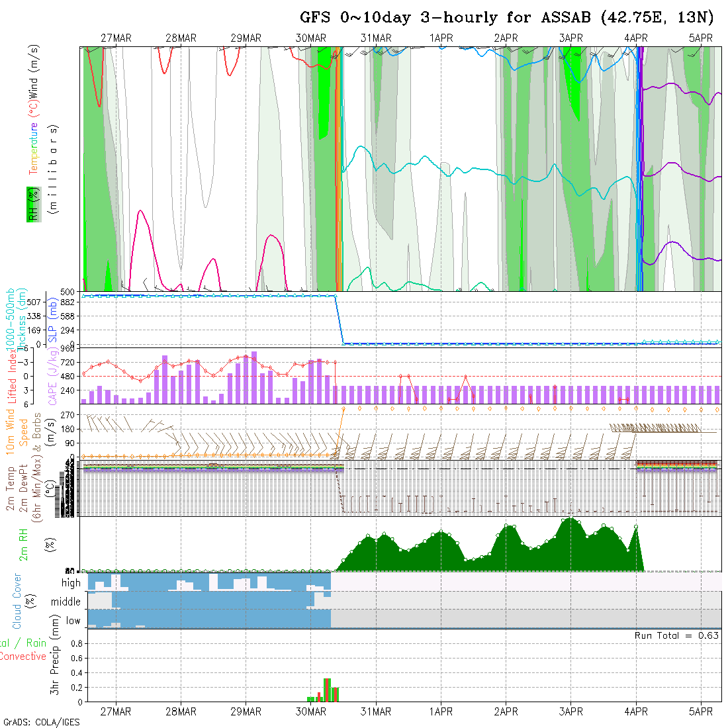
Task: Select the 294 SLP axis value
Action: tap(68, 330)
